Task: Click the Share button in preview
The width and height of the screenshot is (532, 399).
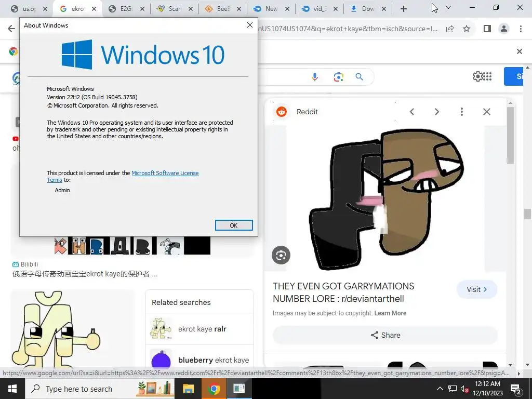Action: 385,335
